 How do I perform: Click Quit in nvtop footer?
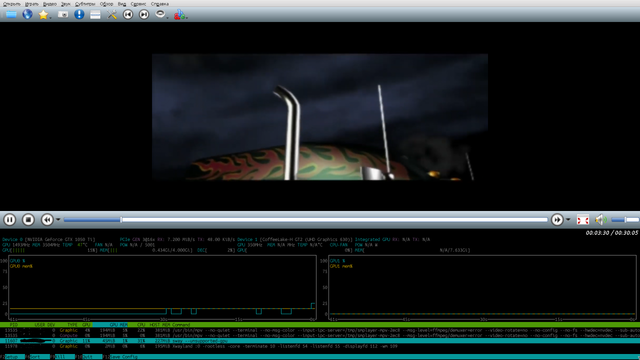click(x=87, y=357)
